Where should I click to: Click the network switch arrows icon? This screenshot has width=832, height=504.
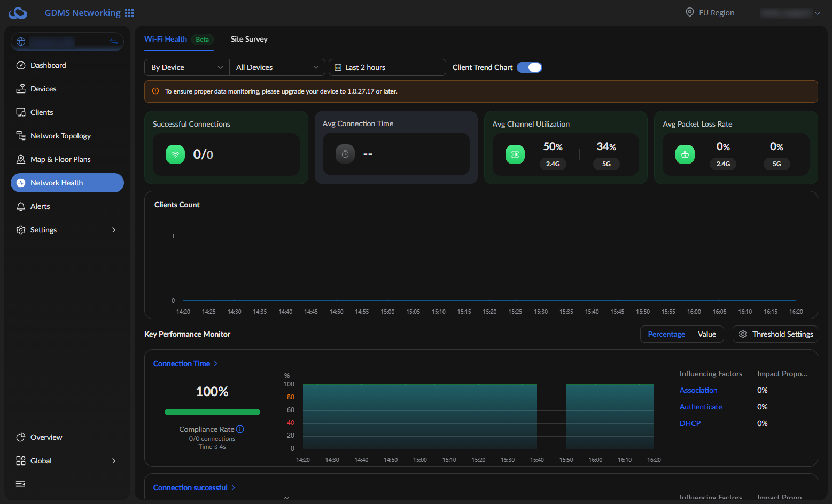click(113, 42)
